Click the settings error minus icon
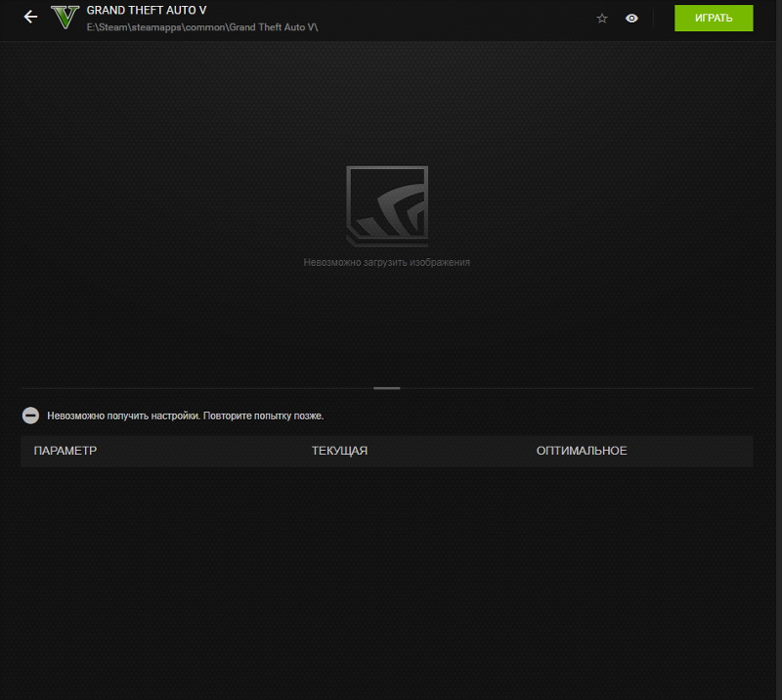This screenshot has height=700, width=782. pyautogui.click(x=30, y=416)
